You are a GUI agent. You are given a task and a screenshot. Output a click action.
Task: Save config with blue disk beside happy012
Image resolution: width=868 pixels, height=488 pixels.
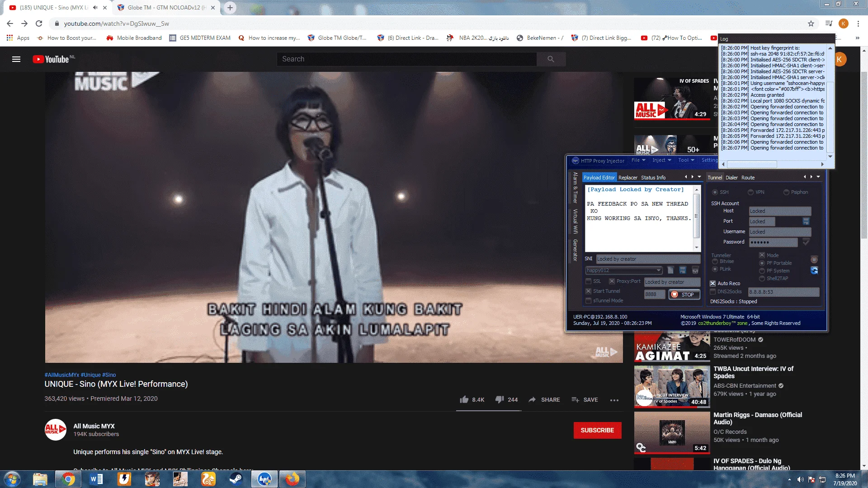683,270
